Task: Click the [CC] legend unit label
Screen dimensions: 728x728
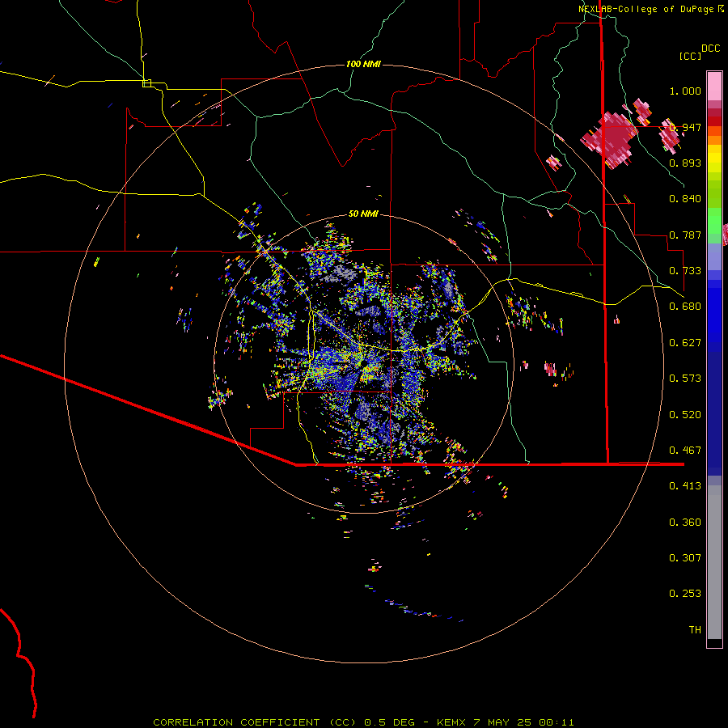Action: (x=690, y=56)
